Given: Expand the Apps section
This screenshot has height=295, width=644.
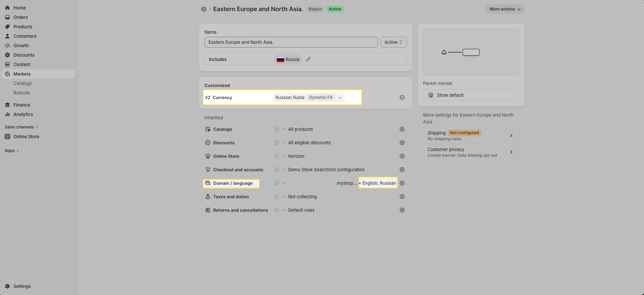Looking at the screenshot, I should click(x=12, y=151).
